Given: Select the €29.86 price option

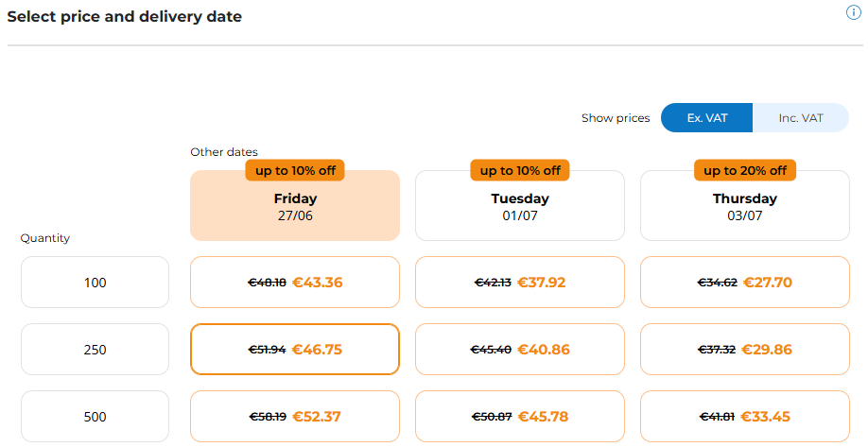Looking at the screenshot, I should click(x=745, y=350).
